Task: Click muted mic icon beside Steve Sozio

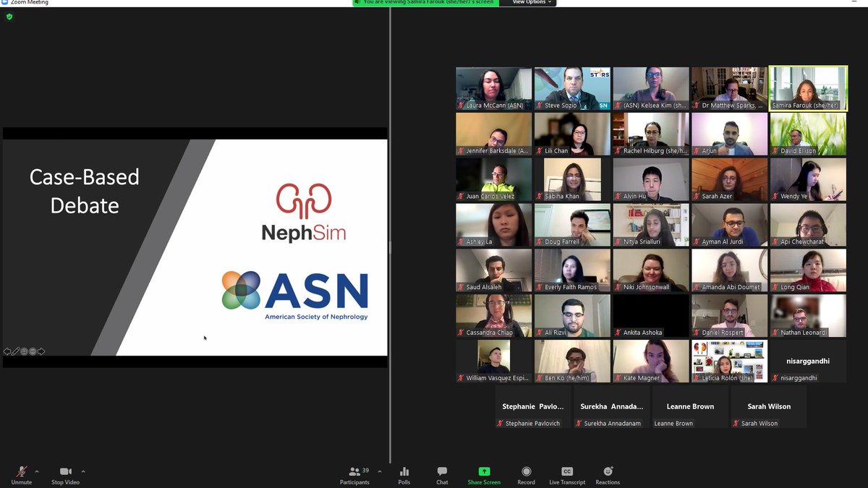Action: [540, 106]
